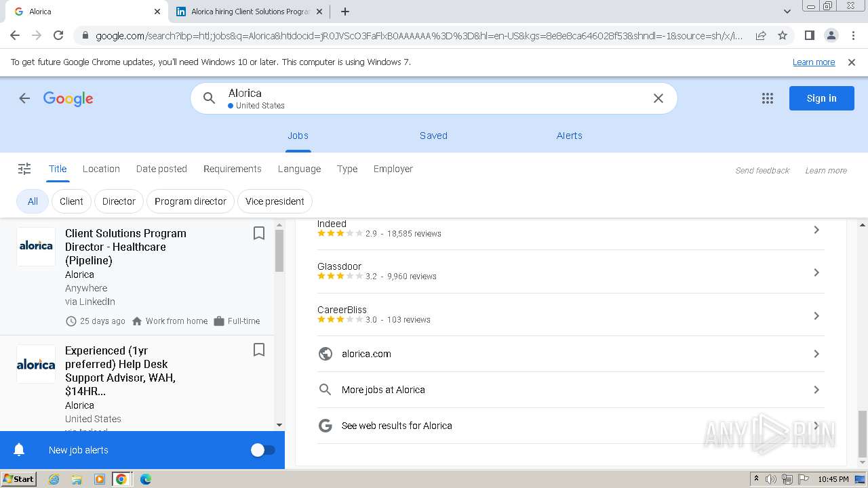Screen dimensions: 868x488
Task: Close the Alorica Google tab
Action: pos(157,12)
